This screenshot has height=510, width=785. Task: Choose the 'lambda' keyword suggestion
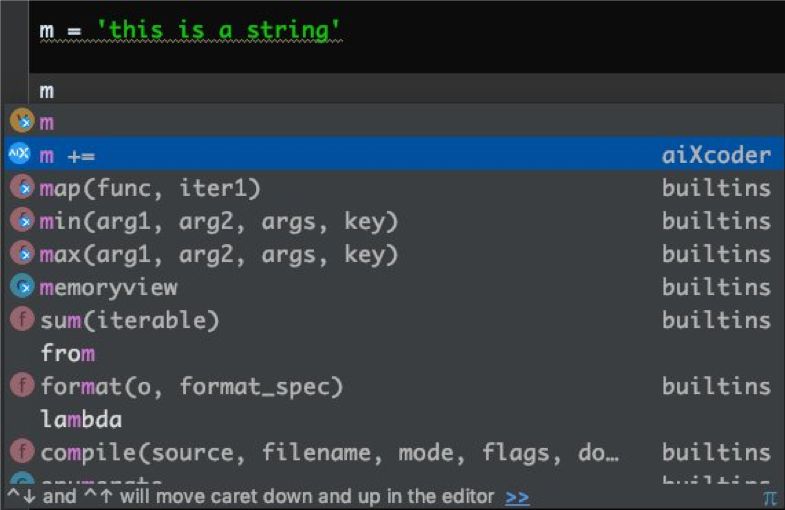pyautogui.click(x=394, y=419)
